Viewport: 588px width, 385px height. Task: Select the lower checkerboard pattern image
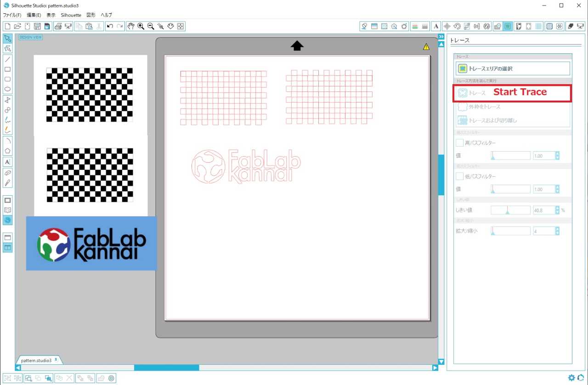point(90,175)
